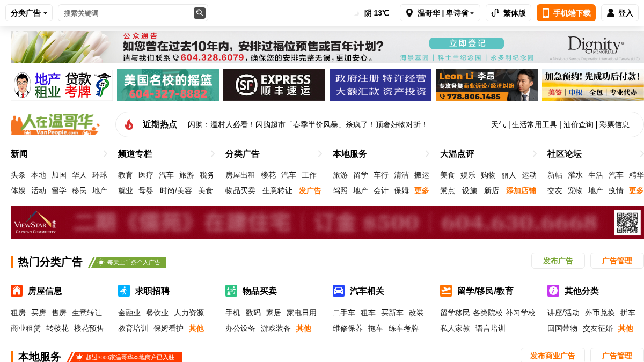Open 二手车 listings
Image resolution: width=644 pixels, height=362 pixels.
[x=344, y=313]
